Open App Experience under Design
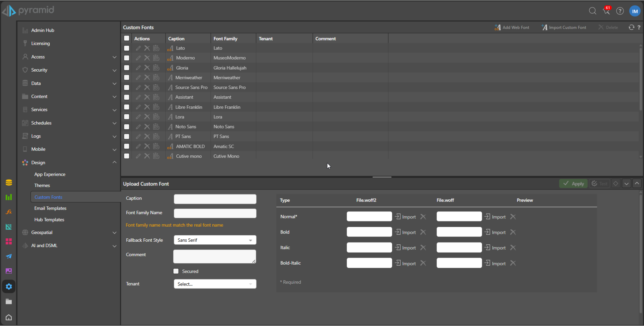644x326 pixels. [x=50, y=174]
